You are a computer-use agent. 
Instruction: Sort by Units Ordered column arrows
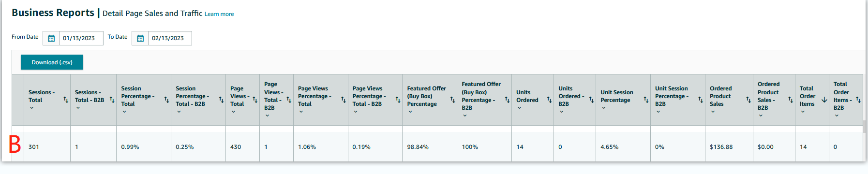point(549,100)
